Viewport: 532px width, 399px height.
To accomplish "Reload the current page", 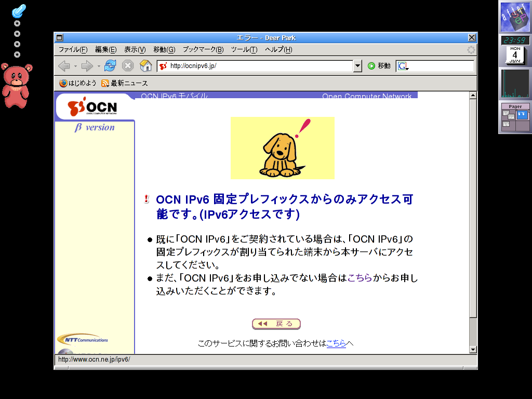I will tap(110, 65).
